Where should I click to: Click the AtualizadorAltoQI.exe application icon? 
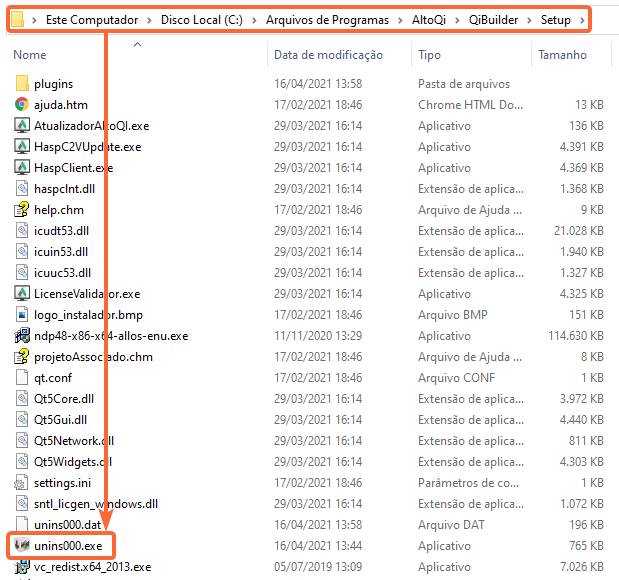point(22,126)
